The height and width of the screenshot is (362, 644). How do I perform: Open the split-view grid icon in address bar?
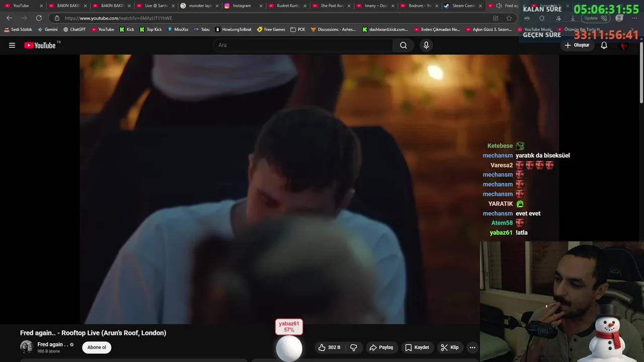(x=496, y=18)
